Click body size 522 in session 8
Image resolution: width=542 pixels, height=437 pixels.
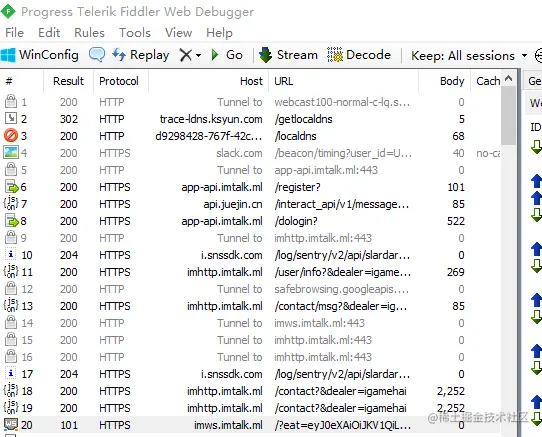pos(456,221)
